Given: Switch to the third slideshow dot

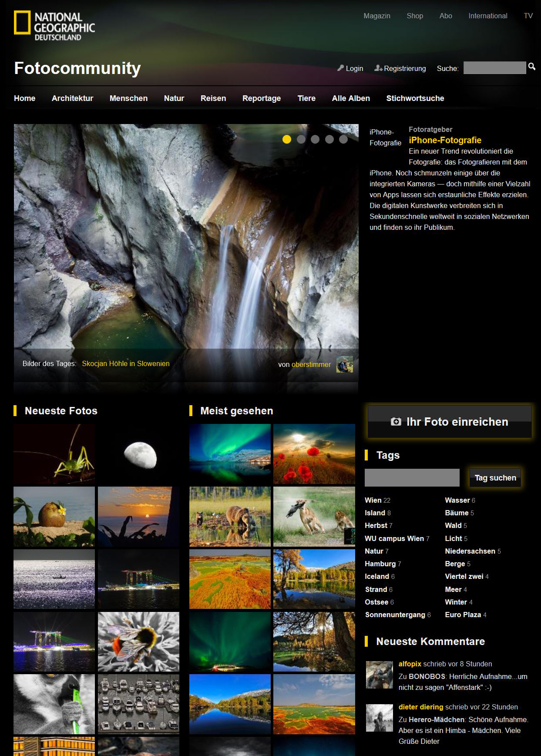Looking at the screenshot, I should [x=315, y=139].
